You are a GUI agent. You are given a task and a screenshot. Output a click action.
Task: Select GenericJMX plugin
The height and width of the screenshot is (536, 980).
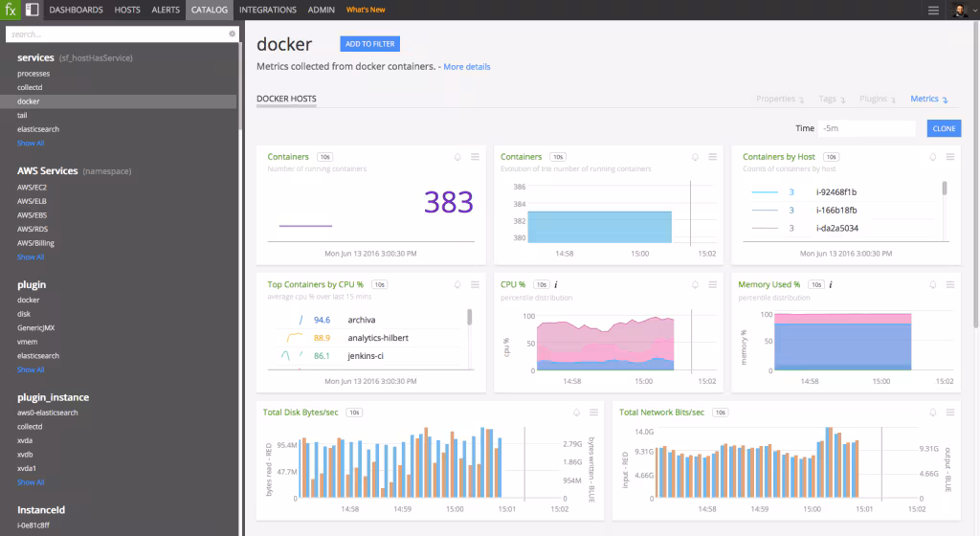point(36,328)
